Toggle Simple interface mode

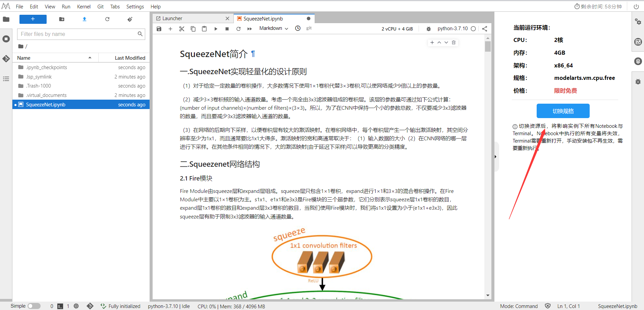pyautogui.click(x=34, y=306)
